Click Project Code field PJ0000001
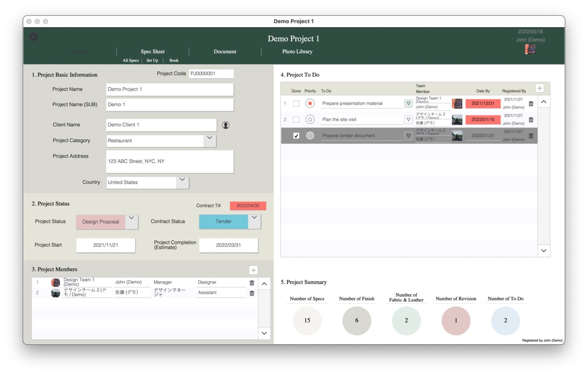The height and width of the screenshot is (375, 588). click(x=211, y=74)
